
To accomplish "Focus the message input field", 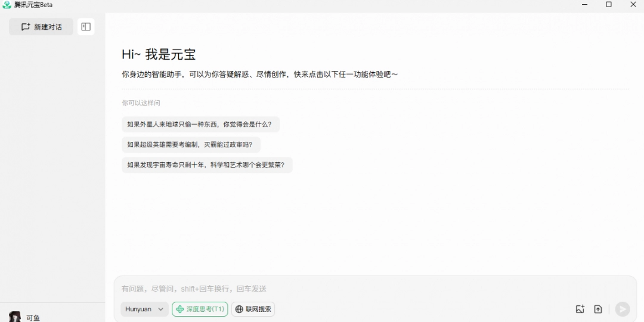I will point(374,289).
